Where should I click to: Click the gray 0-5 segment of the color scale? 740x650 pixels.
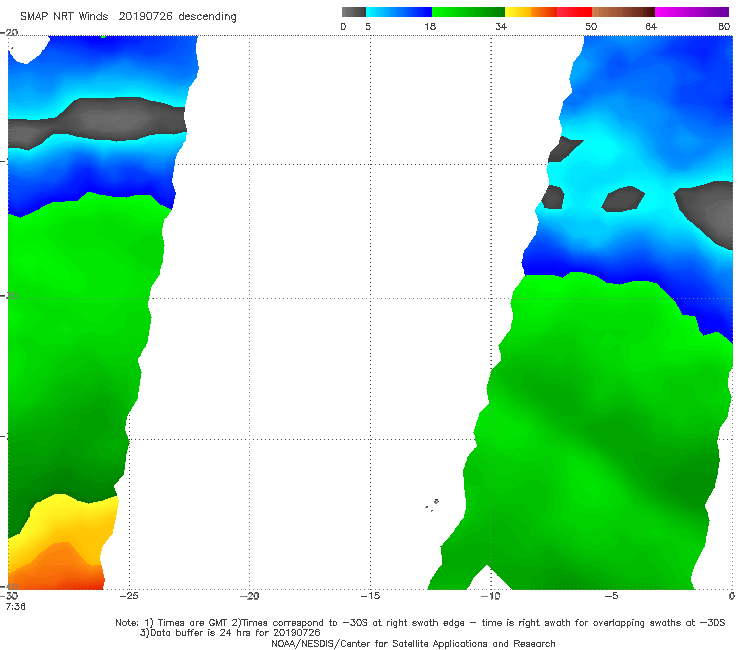pos(354,12)
